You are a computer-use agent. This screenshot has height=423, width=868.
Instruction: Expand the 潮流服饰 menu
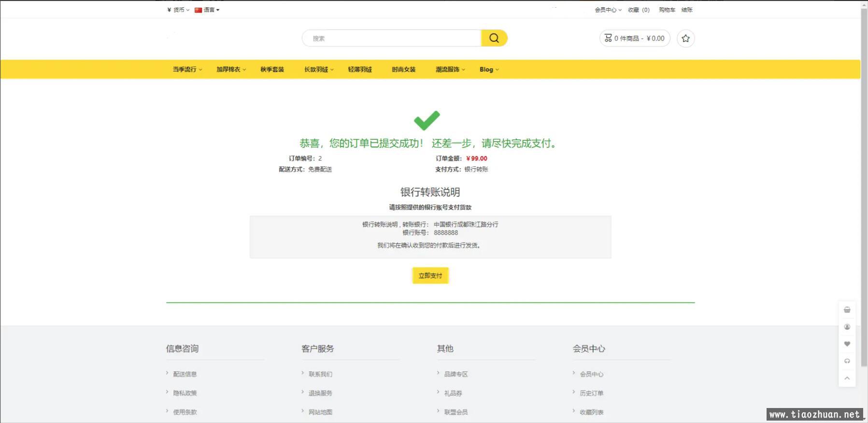pyautogui.click(x=450, y=70)
